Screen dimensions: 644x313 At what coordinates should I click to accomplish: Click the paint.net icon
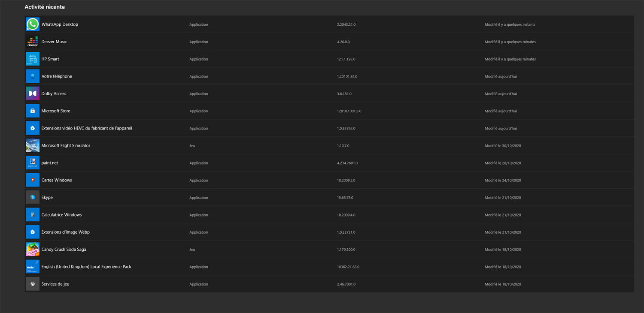click(x=33, y=163)
